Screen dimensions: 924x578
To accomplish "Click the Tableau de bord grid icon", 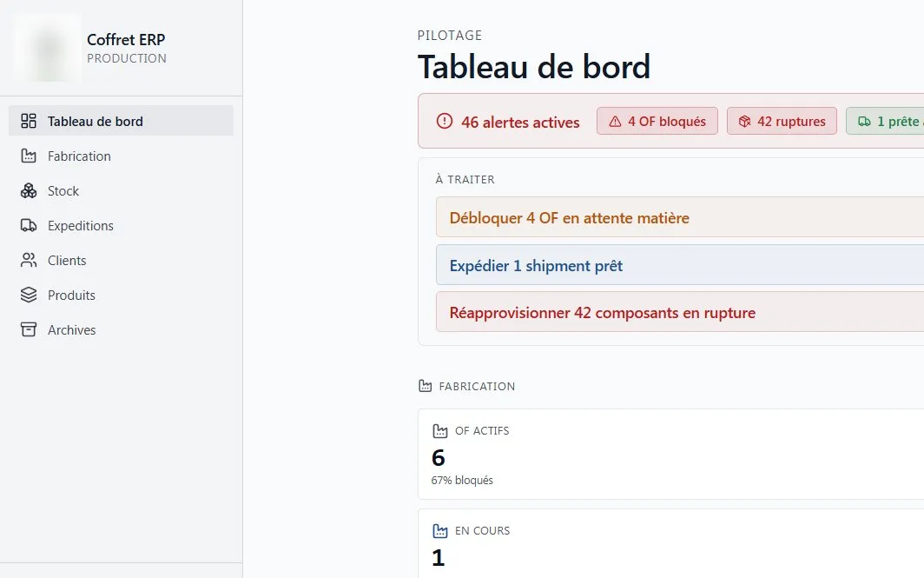I will click(x=29, y=121).
